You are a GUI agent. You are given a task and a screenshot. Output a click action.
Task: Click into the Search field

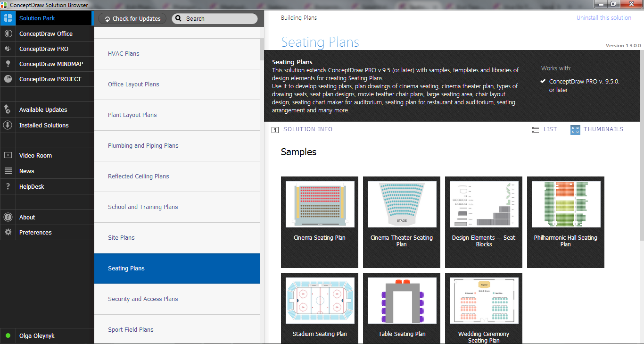coord(215,18)
